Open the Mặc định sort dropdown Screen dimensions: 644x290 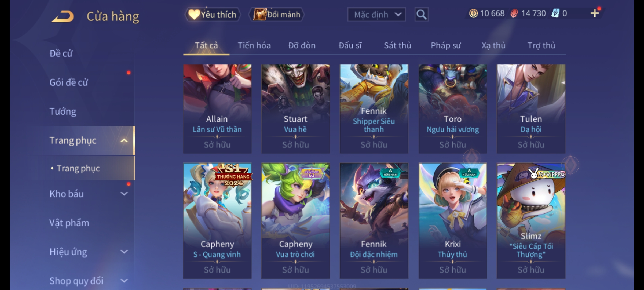(376, 15)
